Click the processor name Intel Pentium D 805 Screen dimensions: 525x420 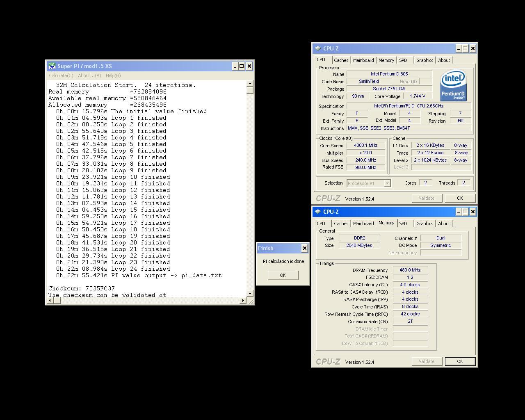(x=389, y=74)
